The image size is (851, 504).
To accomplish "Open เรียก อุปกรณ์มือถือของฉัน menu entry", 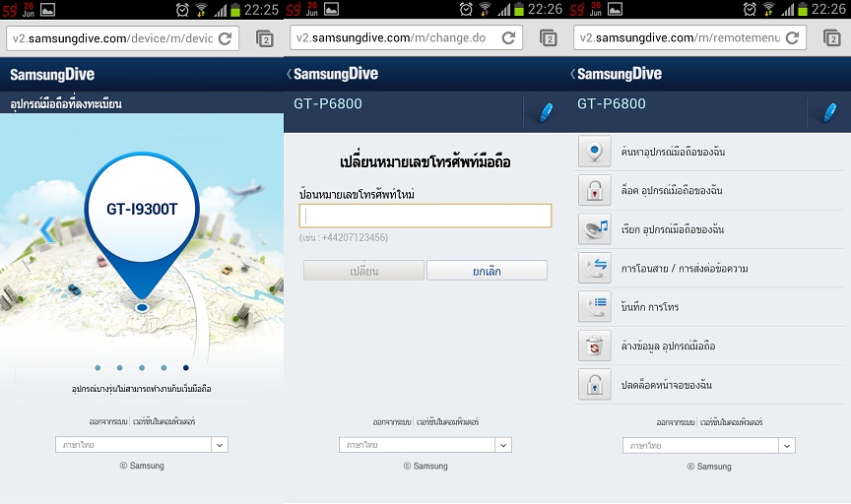I will (709, 229).
